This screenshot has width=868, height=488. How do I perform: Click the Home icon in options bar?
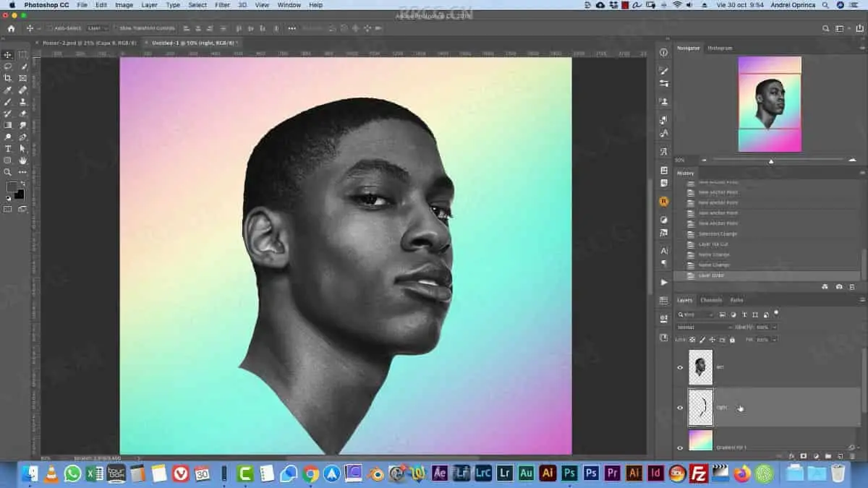coord(11,28)
